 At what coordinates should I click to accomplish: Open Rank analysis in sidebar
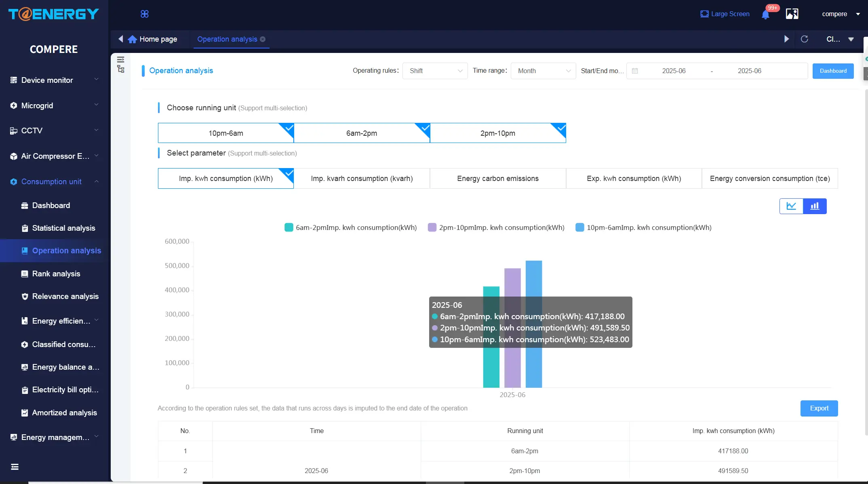coord(56,274)
